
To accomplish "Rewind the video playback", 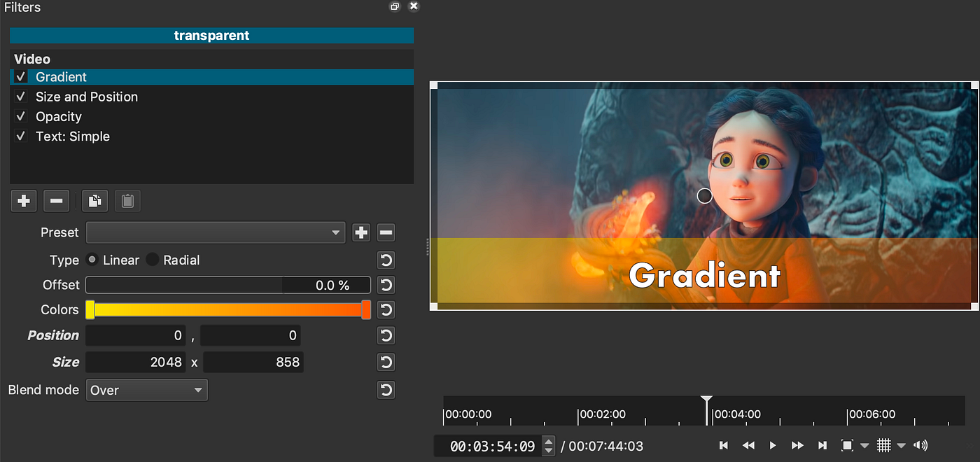I will click(748, 445).
